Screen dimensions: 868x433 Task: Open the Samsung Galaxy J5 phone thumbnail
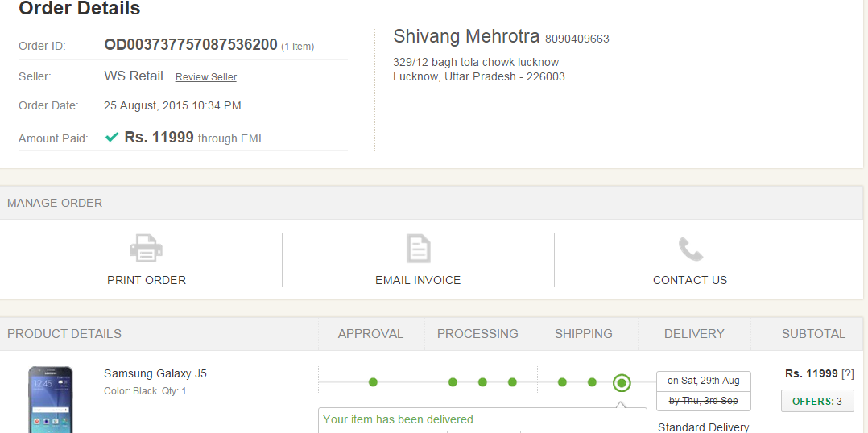click(51, 399)
